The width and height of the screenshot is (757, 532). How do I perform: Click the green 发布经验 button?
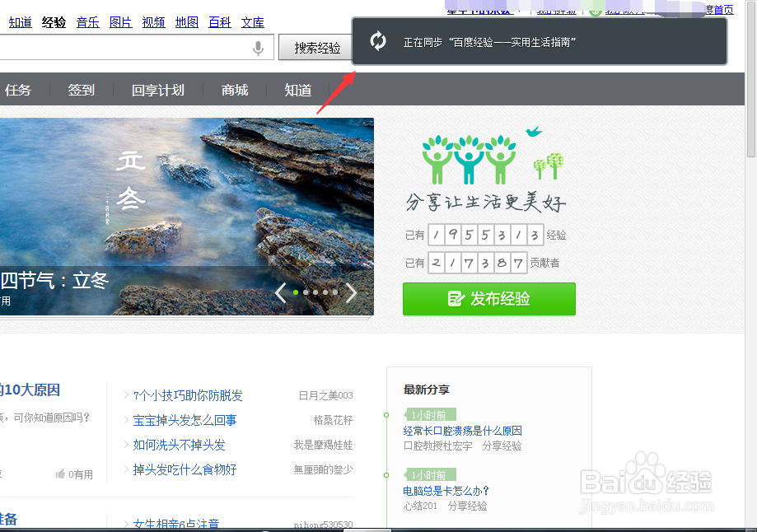(489, 299)
